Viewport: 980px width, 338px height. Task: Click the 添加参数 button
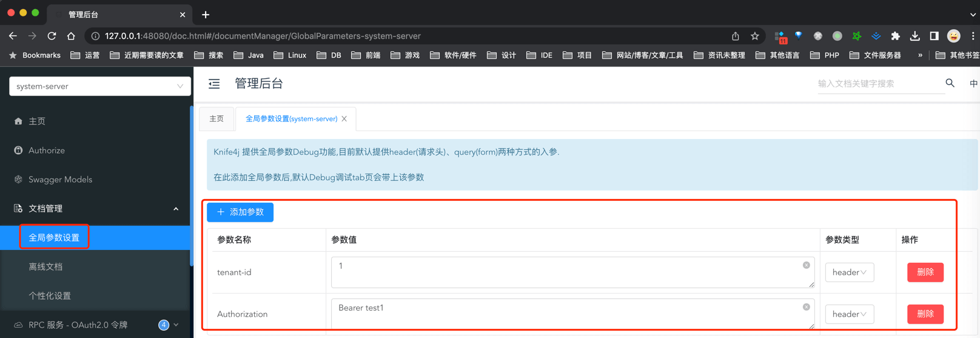[240, 212]
